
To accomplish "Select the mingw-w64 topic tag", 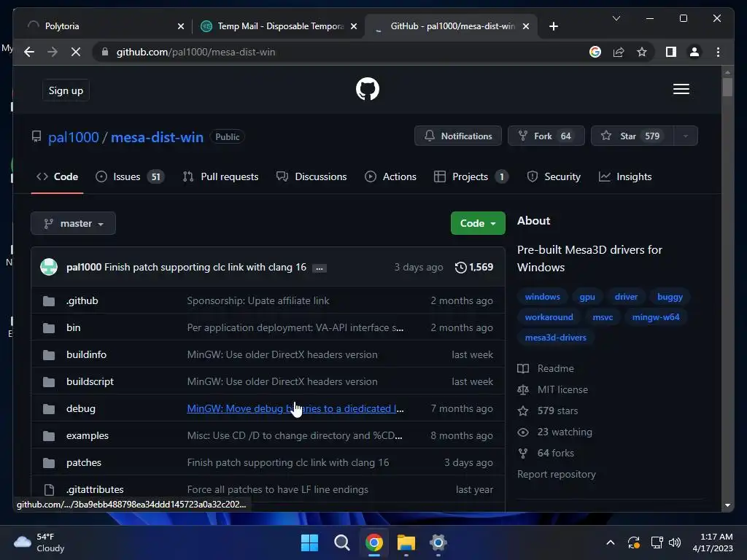I will pos(656,317).
